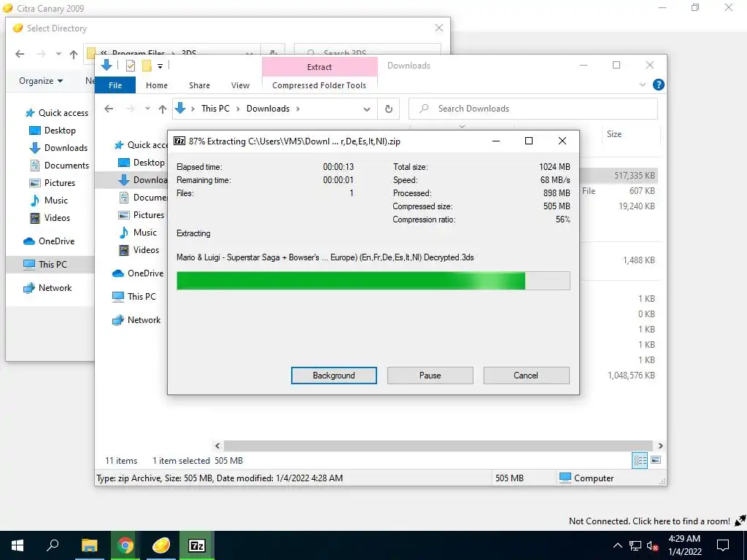
Task: Pause the 7-Zip extraction
Action: pyautogui.click(x=430, y=376)
